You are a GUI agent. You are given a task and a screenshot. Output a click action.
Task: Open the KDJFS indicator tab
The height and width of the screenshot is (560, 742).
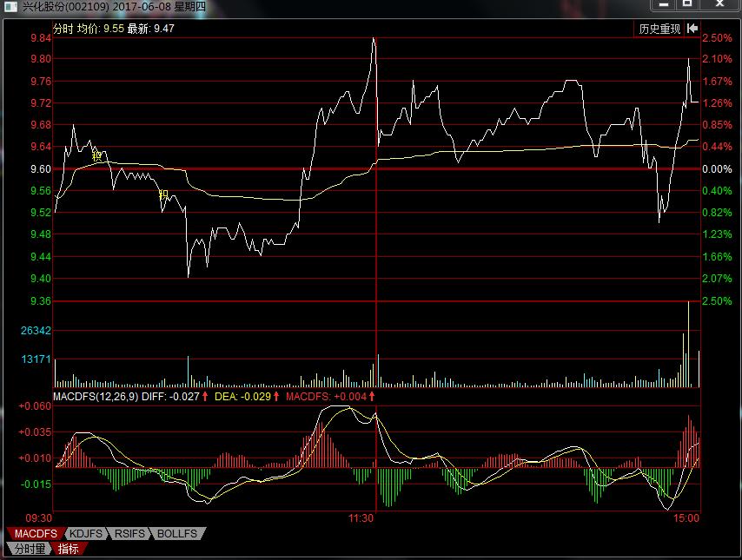[87, 533]
